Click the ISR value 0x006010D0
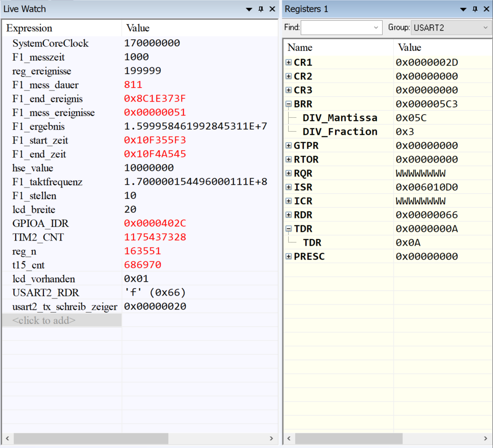The width and height of the screenshot is (493, 448). click(426, 187)
